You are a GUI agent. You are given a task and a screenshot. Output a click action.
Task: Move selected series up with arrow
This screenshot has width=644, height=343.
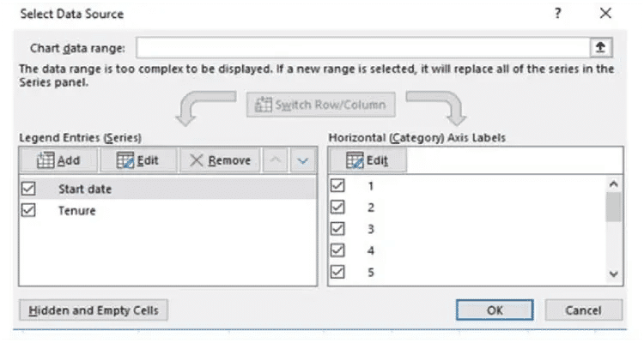pyautogui.click(x=275, y=160)
